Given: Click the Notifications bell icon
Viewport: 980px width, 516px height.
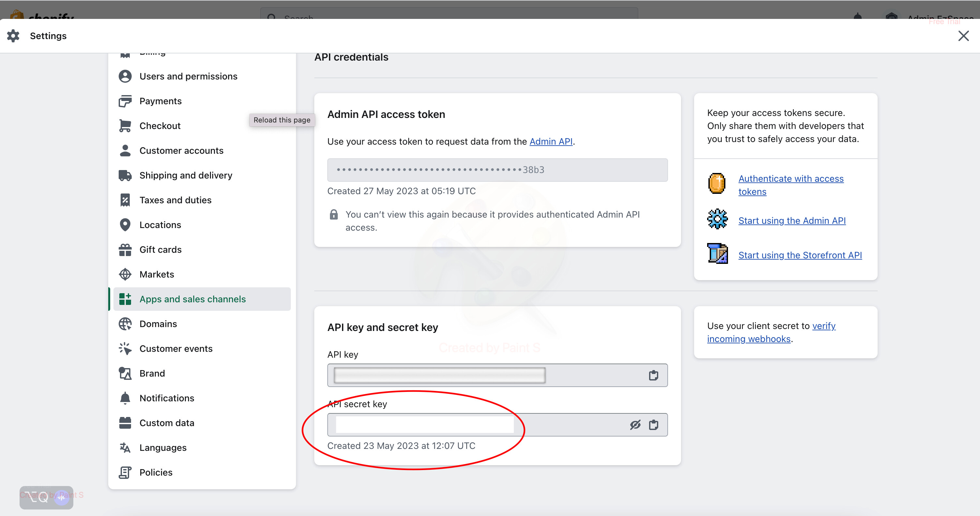Looking at the screenshot, I should (x=125, y=398).
